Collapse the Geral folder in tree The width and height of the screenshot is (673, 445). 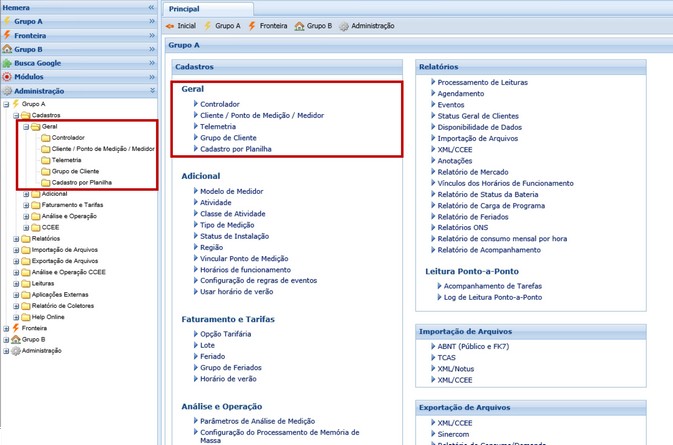pos(25,127)
